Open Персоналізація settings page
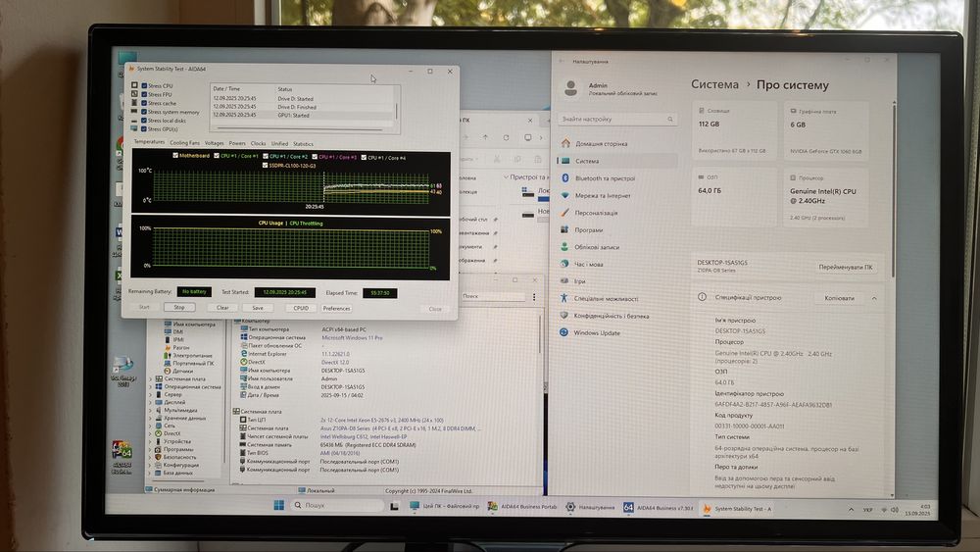The width and height of the screenshot is (980, 552). click(x=596, y=213)
